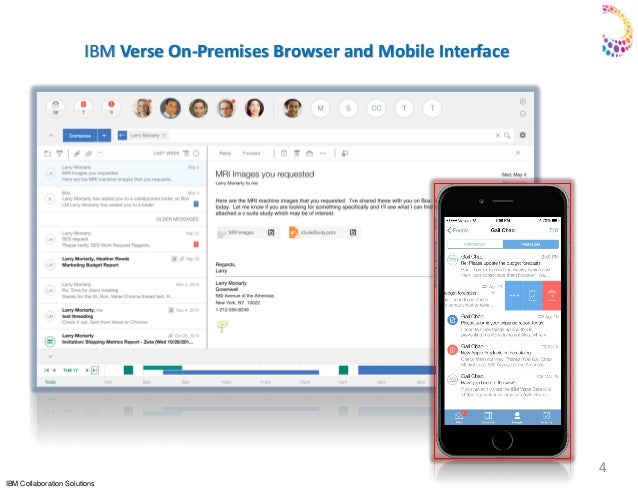Click the circle icon beside LAST WEEK
Viewport: 638px width, 493px height.
[x=196, y=153]
